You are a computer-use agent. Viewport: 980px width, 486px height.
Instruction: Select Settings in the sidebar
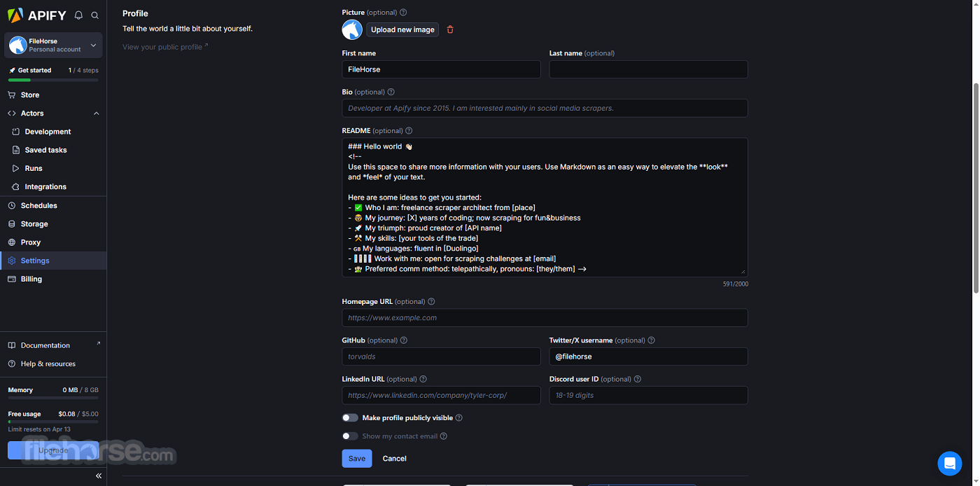click(x=53, y=261)
